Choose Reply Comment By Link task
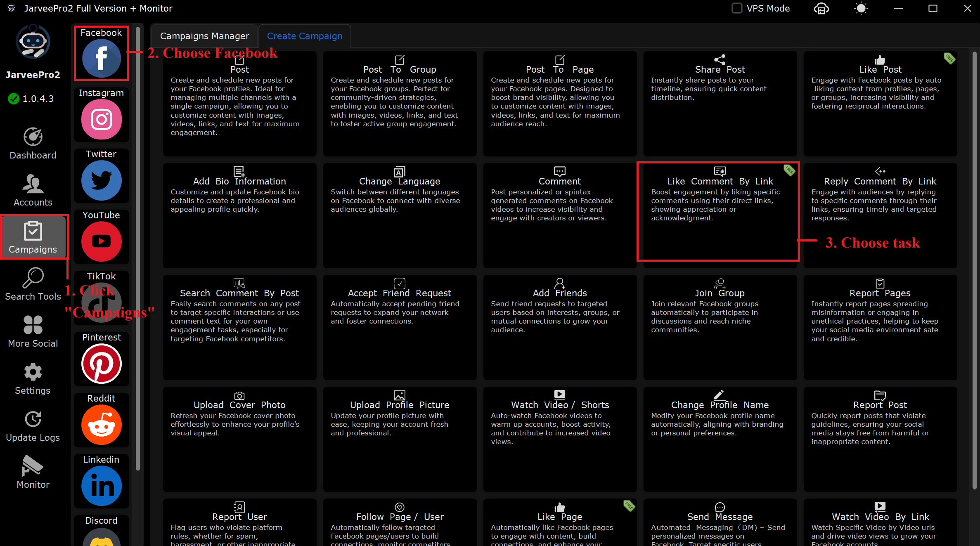Viewport: 980px width, 546px height. point(880,215)
